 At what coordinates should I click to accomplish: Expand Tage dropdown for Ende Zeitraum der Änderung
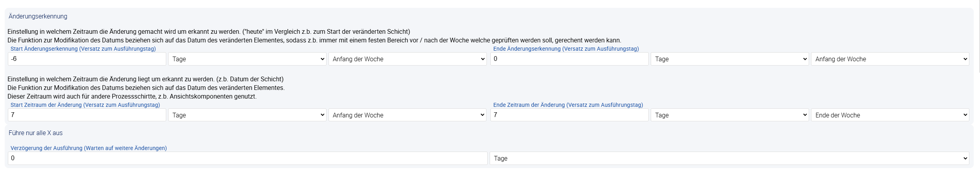(x=729, y=115)
